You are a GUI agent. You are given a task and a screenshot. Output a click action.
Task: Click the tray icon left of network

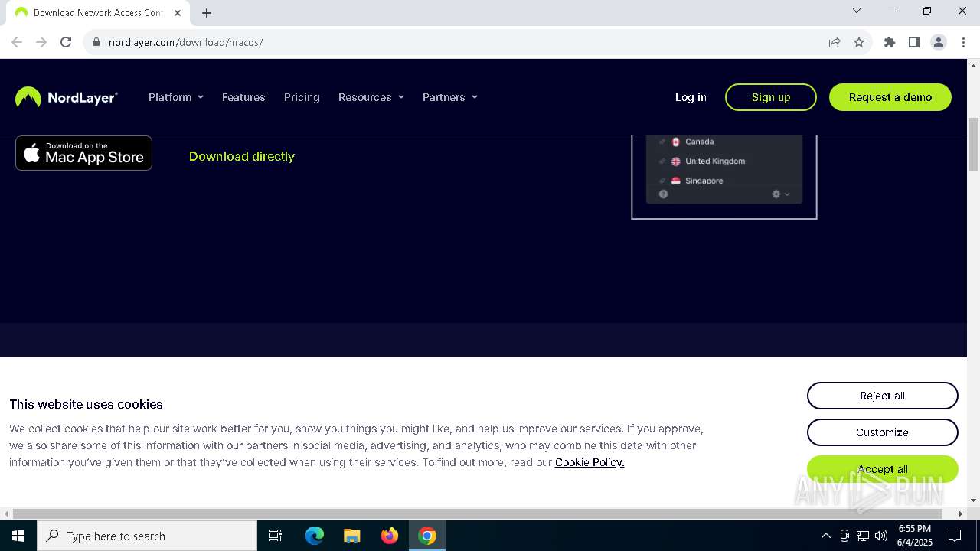coord(844,536)
